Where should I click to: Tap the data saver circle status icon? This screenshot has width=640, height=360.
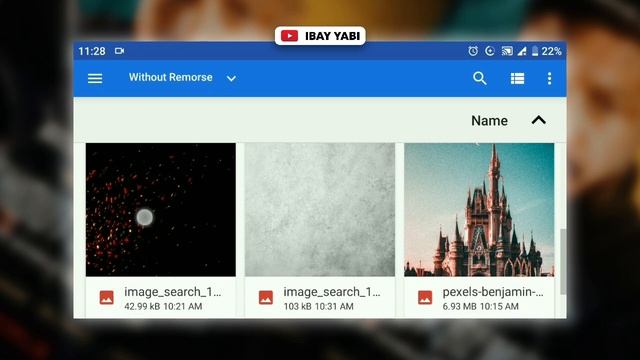point(490,51)
